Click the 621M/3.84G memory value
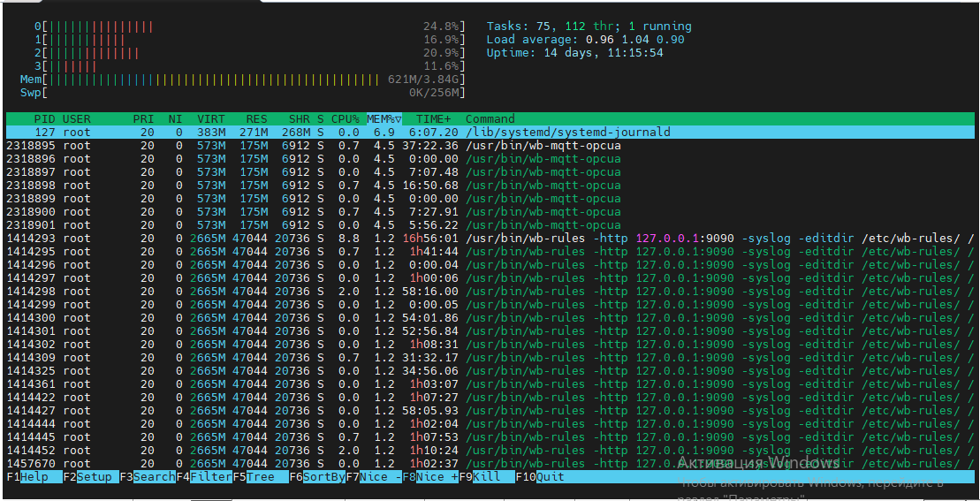 point(424,80)
